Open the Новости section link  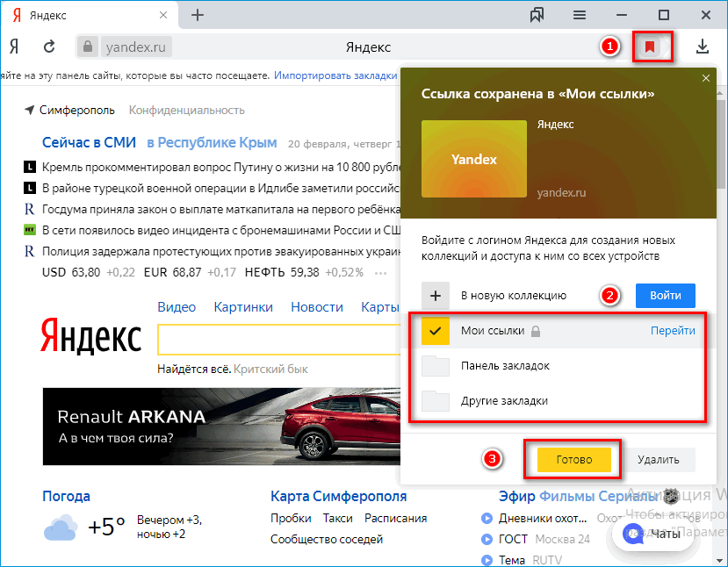tap(317, 306)
